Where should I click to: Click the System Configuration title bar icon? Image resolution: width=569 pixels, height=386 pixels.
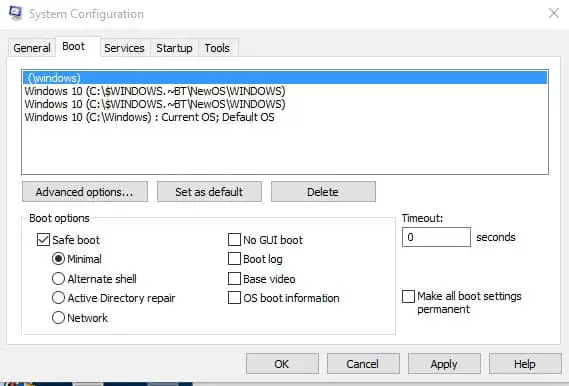[15, 13]
